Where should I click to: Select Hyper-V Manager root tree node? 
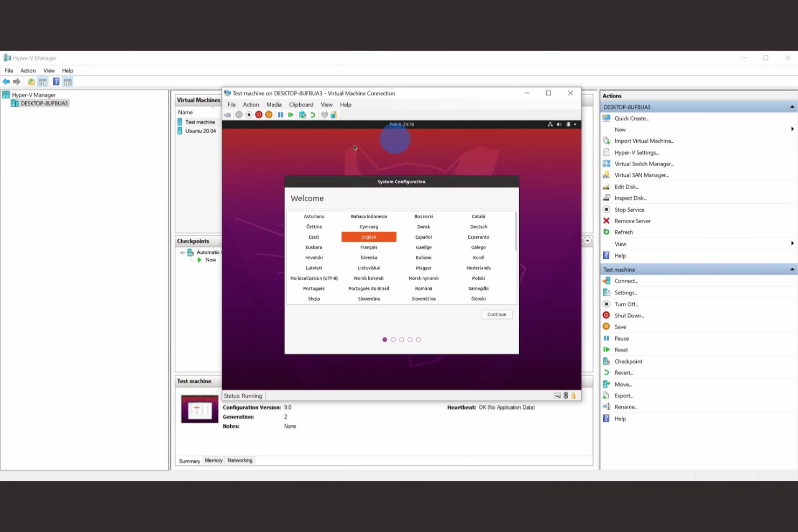tap(33, 95)
